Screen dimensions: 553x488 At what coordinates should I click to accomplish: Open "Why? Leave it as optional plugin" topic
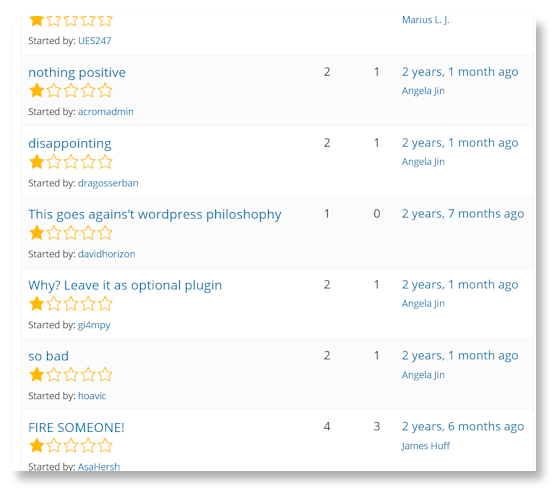pos(125,285)
